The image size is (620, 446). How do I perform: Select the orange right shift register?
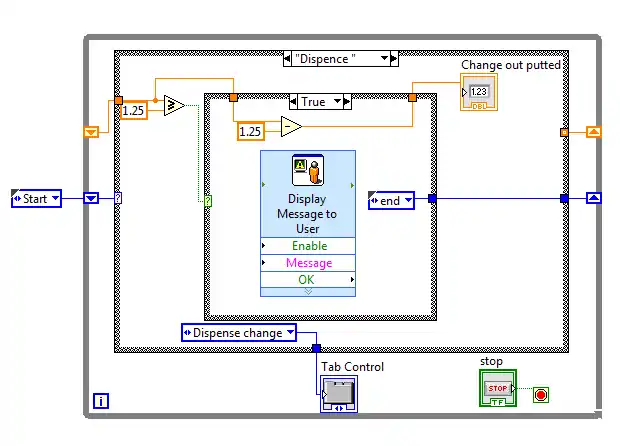(x=593, y=131)
